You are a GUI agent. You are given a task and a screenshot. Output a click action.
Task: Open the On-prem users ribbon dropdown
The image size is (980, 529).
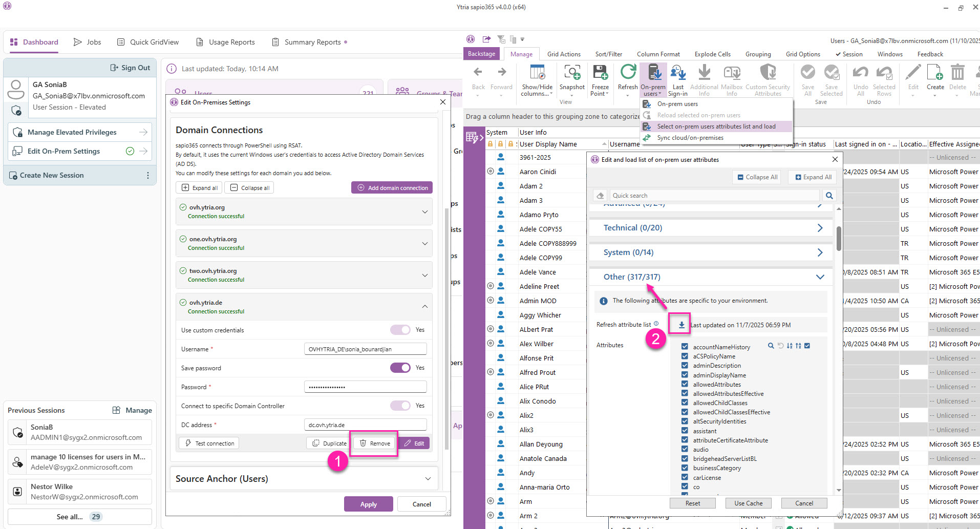pos(653,80)
